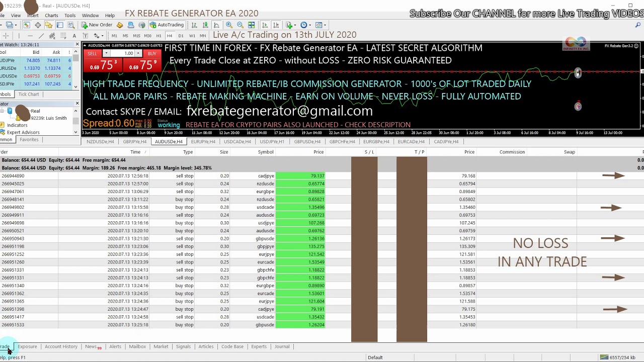Open the Arrows tool dropdown arrow
The image size is (644, 362).
click(102, 36)
